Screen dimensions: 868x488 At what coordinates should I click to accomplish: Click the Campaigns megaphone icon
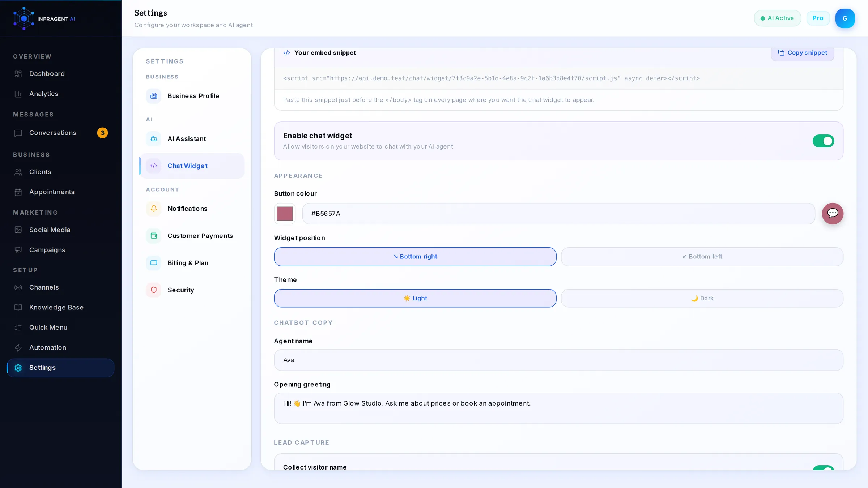(18, 250)
